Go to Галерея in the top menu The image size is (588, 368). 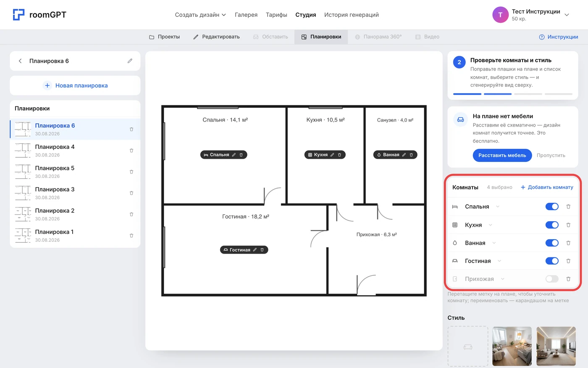246,15
